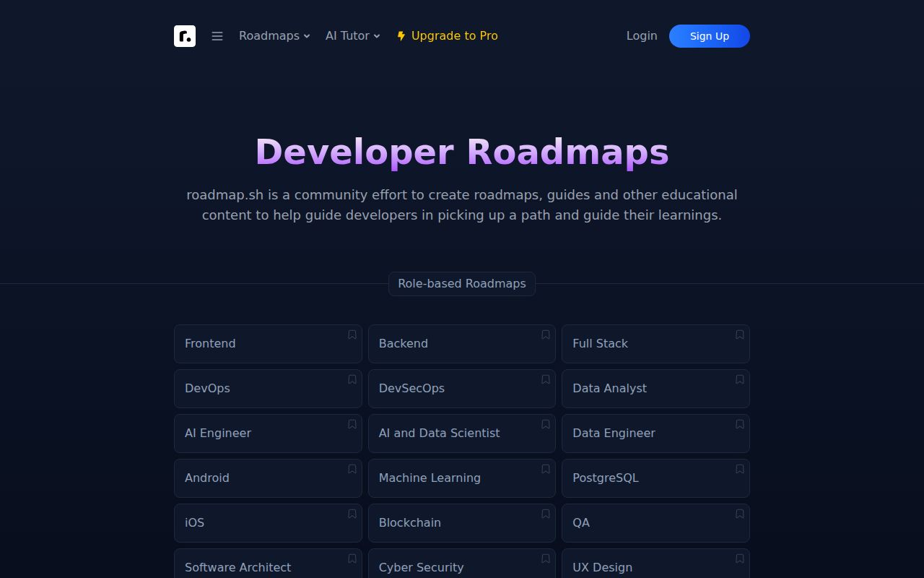Expand the AI Tutor dropdown
Image resolution: width=924 pixels, height=578 pixels.
click(352, 35)
